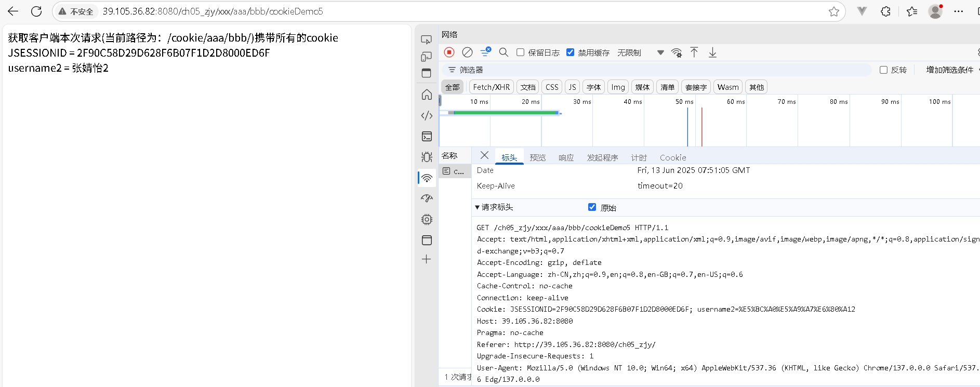The height and width of the screenshot is (387, 980).
Task: Switch to the Cookie tab
Action: point(672,157)
